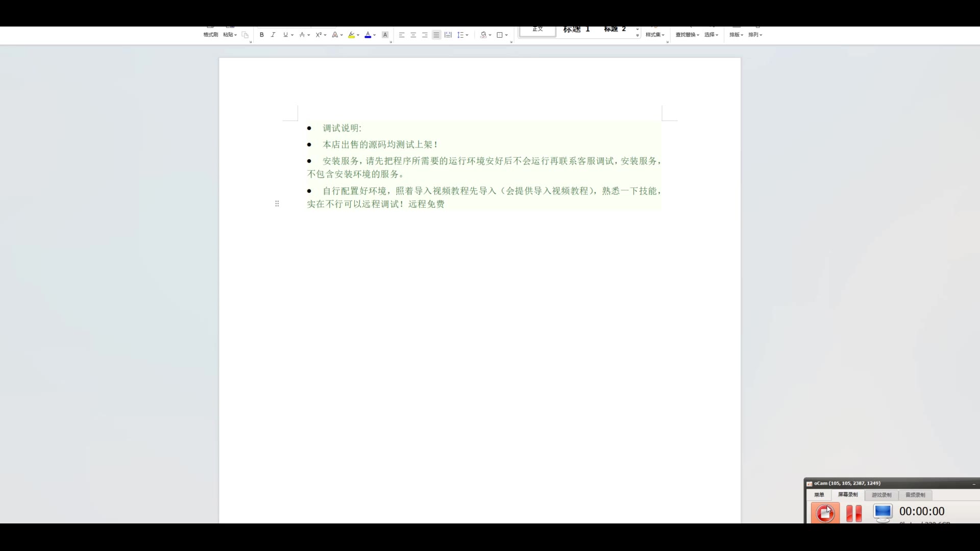Open the line spacing dropdown arrow

pyautogui.click(x=467, y=35)
